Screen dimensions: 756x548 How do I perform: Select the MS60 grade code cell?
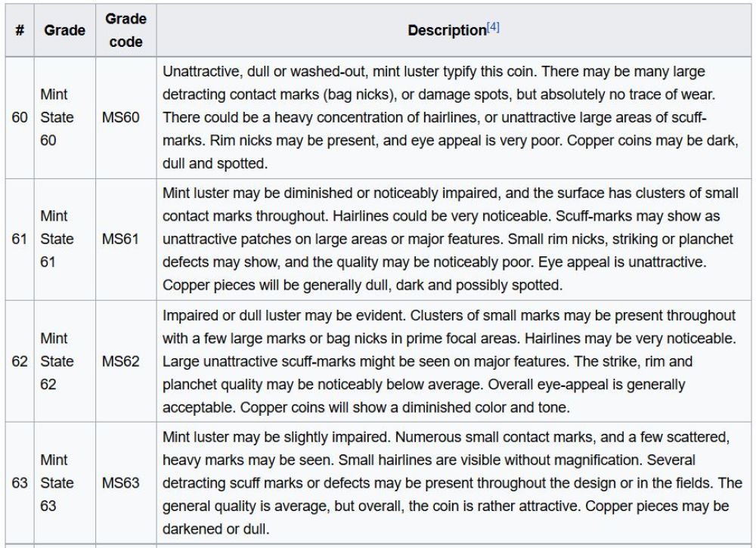[x=125, y=118]
